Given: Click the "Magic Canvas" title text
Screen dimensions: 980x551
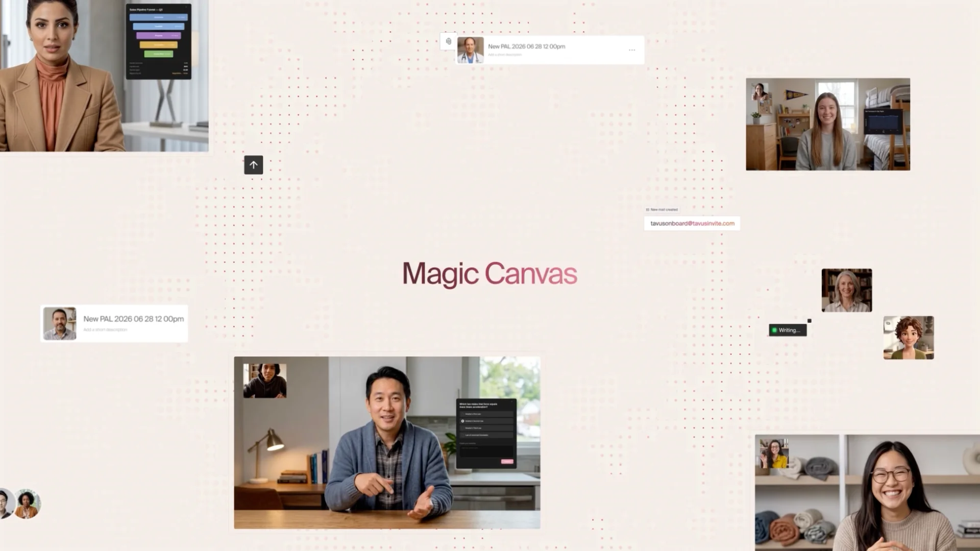Looking at the screenshot, I should click(489, 274).
